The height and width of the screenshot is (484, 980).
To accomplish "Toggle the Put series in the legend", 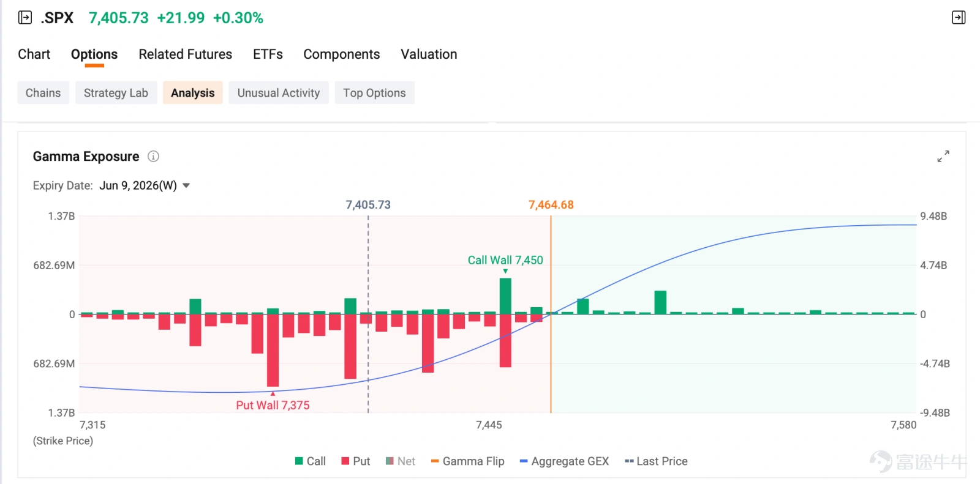I will point(355,461).
